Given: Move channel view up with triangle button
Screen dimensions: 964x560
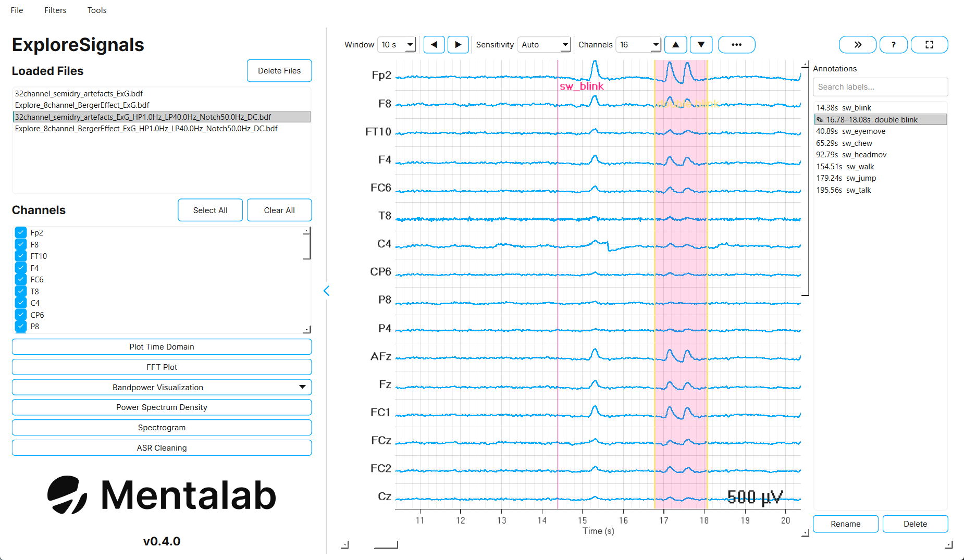Looking at the screenshot, I should pos(675,45).
